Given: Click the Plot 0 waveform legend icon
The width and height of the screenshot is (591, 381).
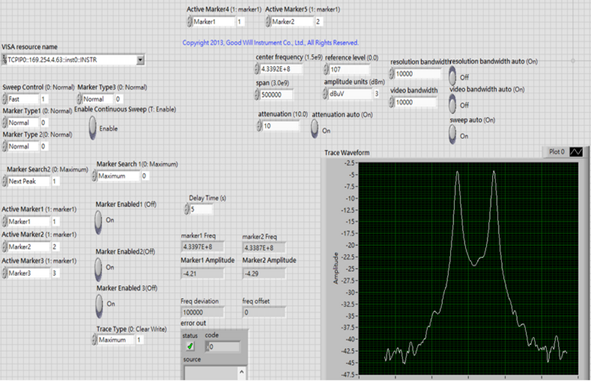Looking at the screenshot, I should click(x=576, y=151).
